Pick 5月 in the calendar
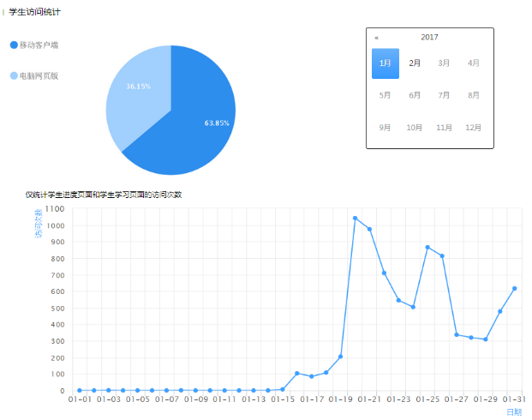The image size is (532, 420). coord(386,95)
